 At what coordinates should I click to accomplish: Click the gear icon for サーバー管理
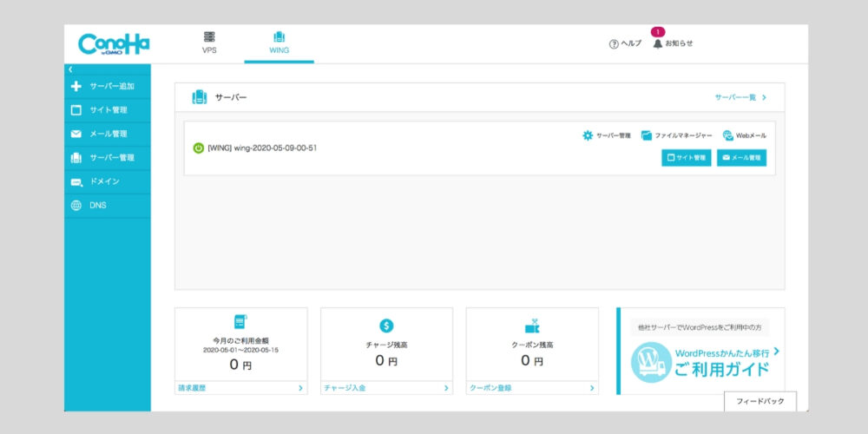pos(588,135)
